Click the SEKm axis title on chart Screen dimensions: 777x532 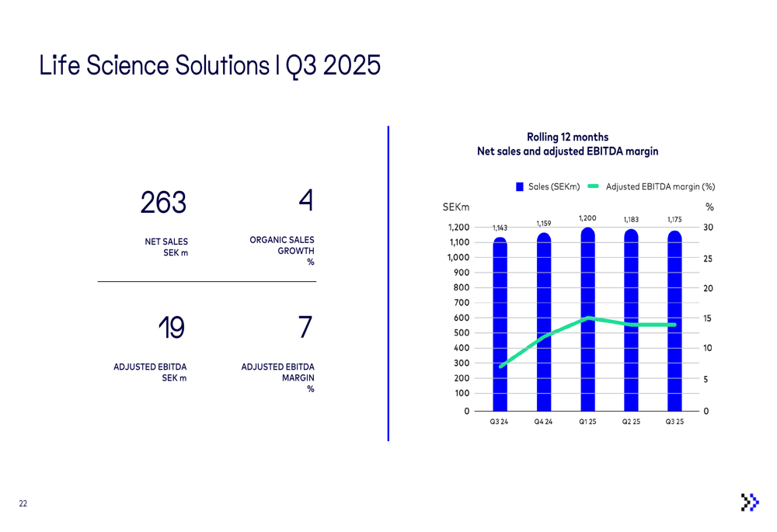pos(456,207)
